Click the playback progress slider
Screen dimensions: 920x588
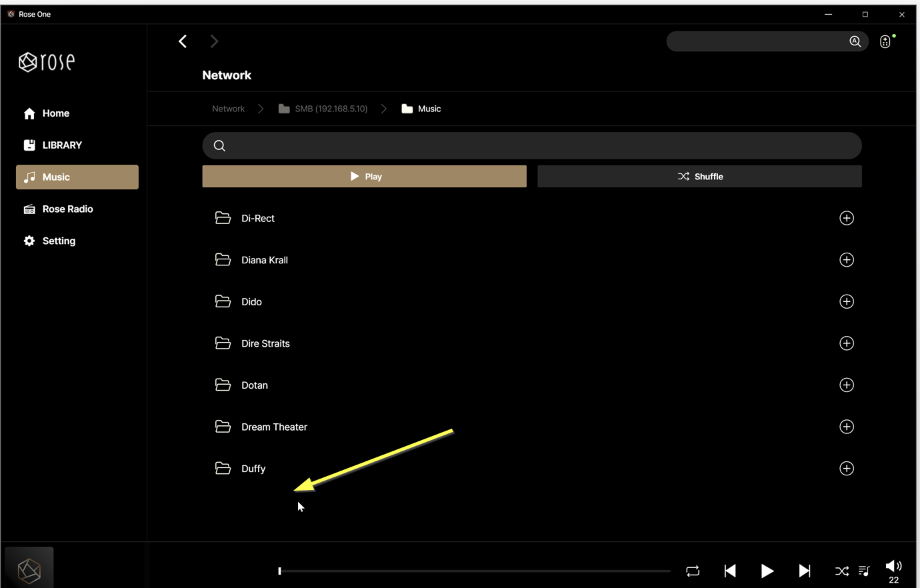tap(473, 571)
